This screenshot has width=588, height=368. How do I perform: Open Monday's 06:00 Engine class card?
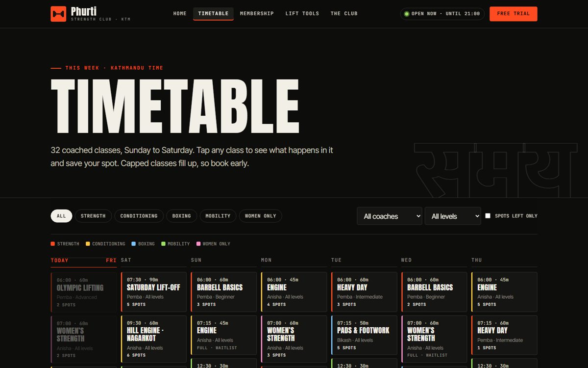(x=294, y=292)
